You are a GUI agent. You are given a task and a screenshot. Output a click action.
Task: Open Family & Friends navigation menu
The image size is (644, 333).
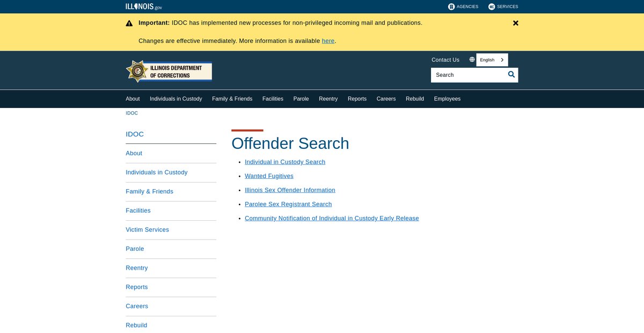pyautogui.click(x=232, y=99)
